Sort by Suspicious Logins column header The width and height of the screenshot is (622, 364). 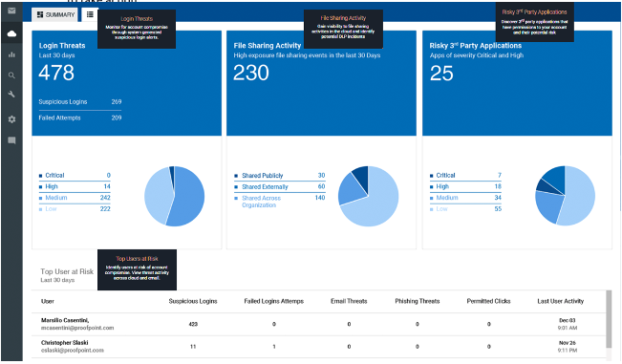coord(193,301)
